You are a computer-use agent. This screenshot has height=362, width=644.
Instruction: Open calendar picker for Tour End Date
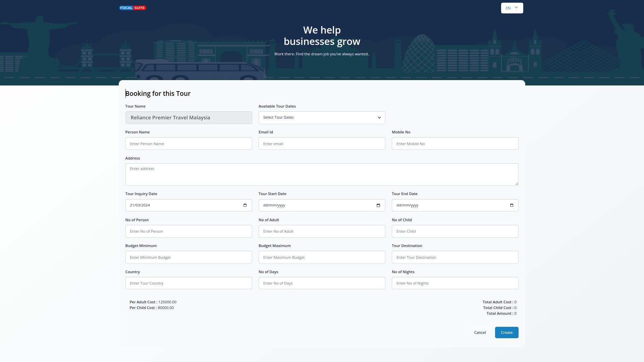coord(511,205)
